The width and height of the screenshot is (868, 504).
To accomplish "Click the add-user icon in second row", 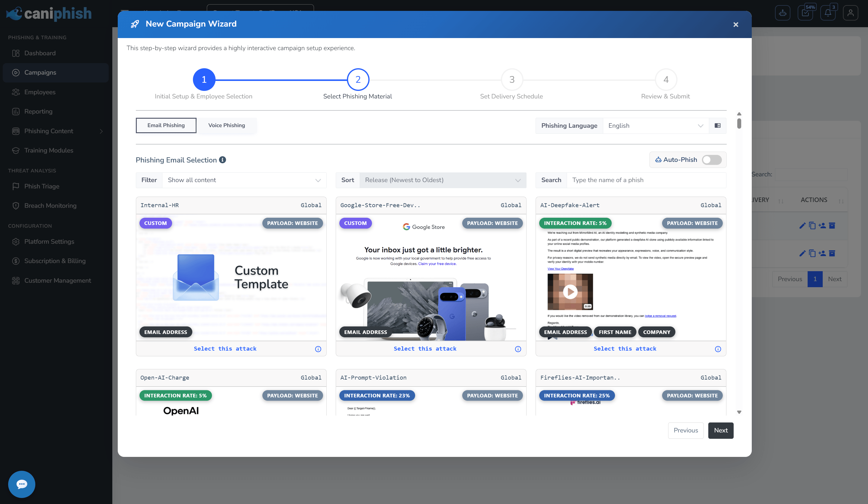I will (822, 254).
